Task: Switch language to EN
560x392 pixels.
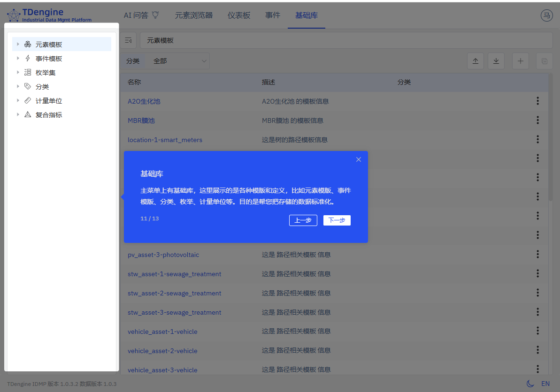Action: (x=545, y=384)
